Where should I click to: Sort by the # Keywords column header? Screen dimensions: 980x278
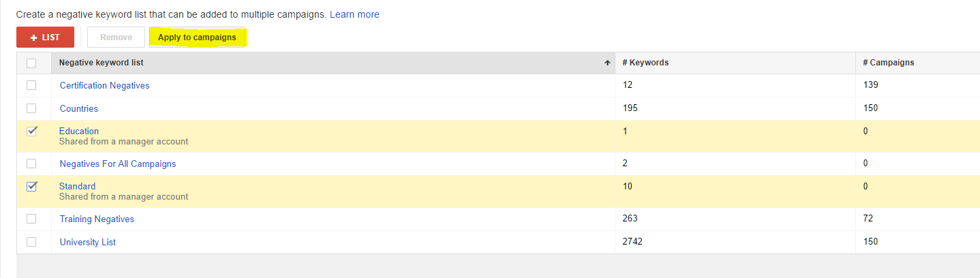(x=645, y=63)
